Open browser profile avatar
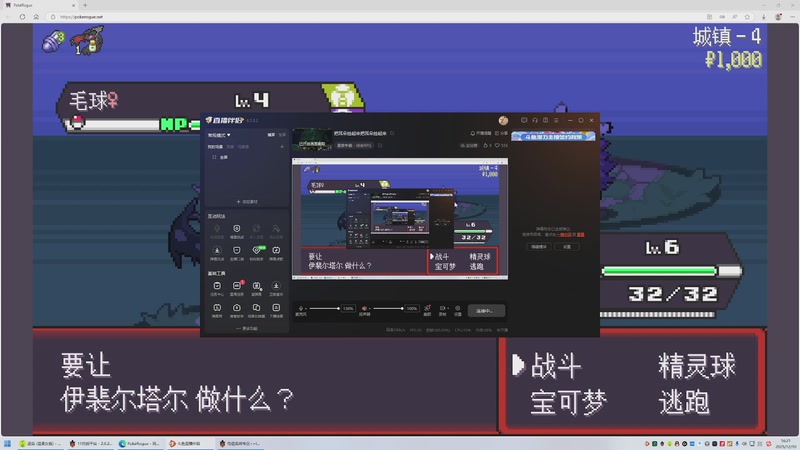800x450 pixels. point(778,17)
